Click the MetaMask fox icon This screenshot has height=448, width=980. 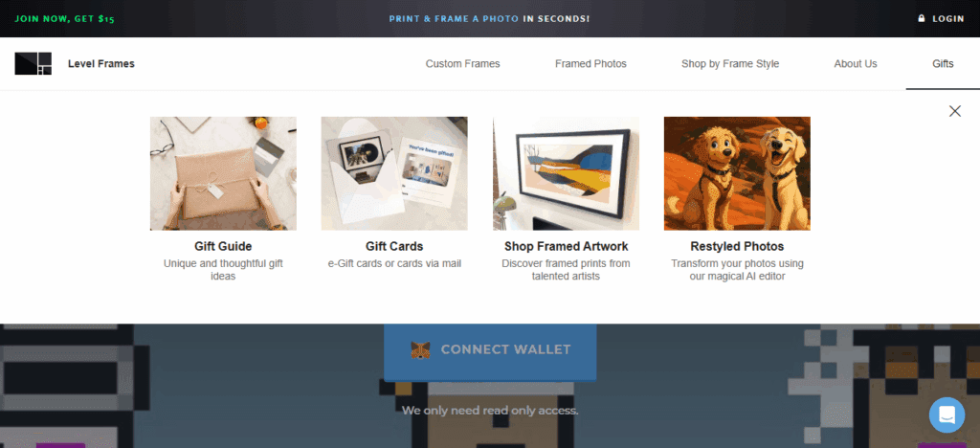point(421,350)
